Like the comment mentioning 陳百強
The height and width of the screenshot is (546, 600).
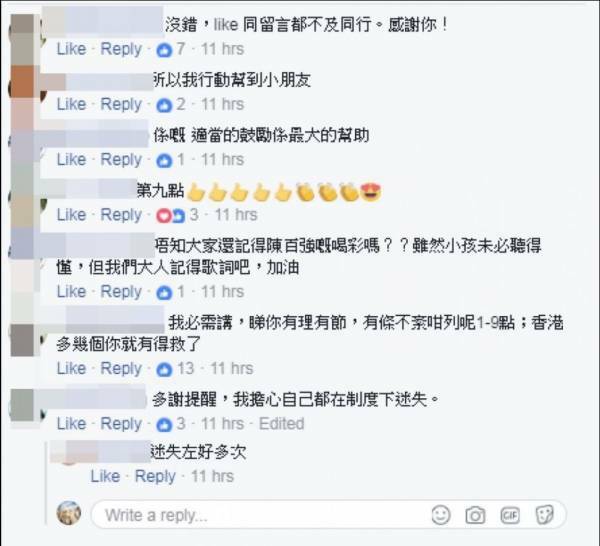coord(71,292)
